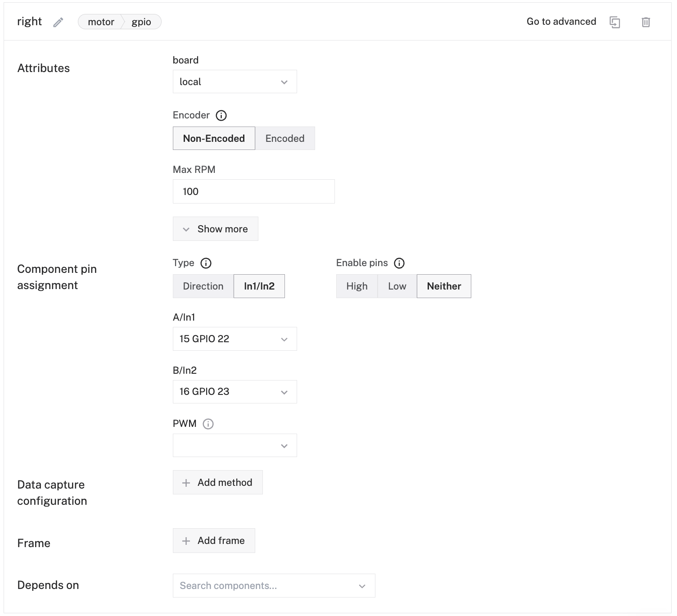
Task: Show info icon next to Type
Action: click(206, 263)
